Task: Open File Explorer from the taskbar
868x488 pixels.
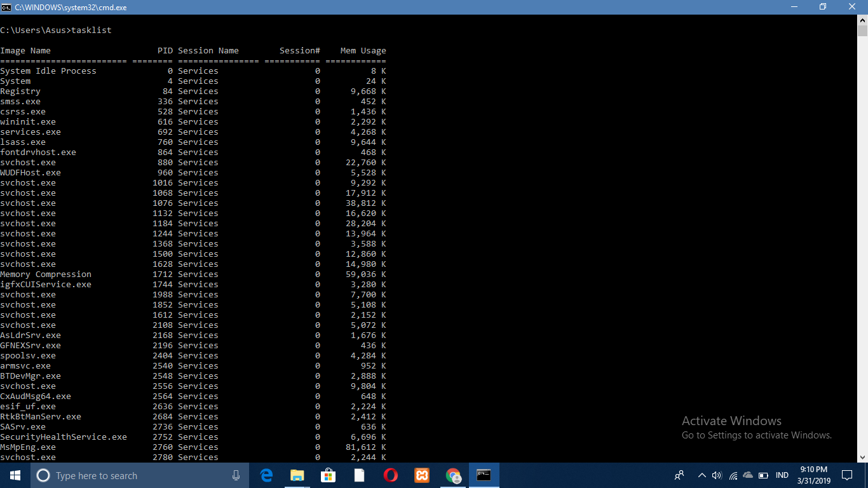Action: (x=297, y=475)
